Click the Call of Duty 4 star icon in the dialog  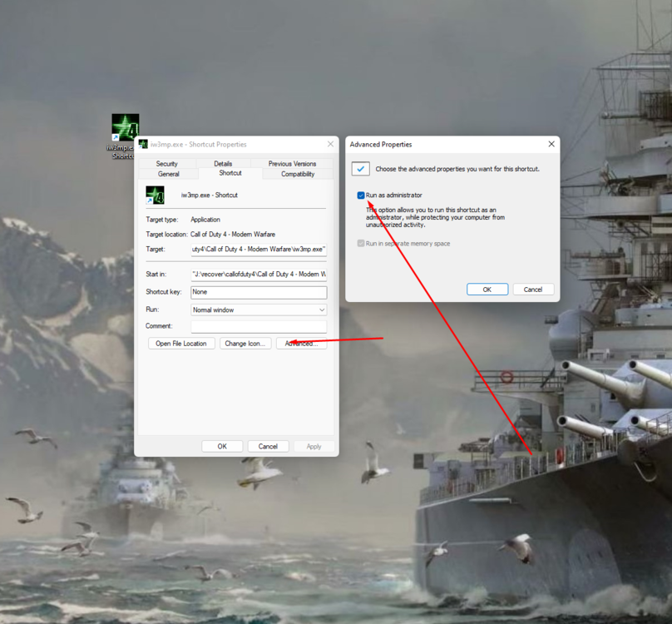156,195
